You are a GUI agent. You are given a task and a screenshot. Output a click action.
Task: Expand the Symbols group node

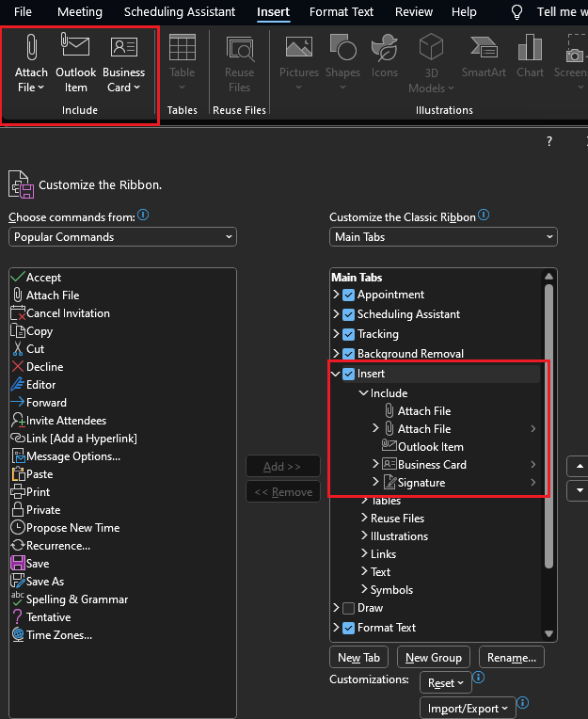coord(364,589)
